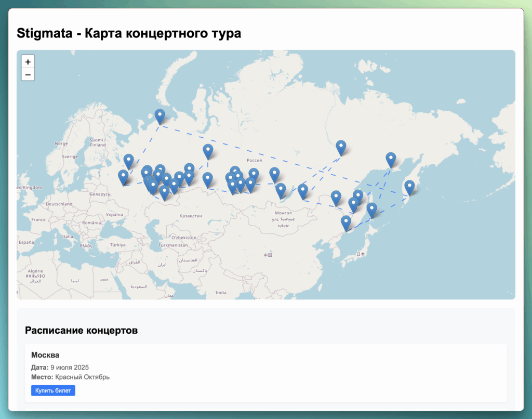Select the date text '9 июля 2025'
Viewport: 532px width, 419px height.
[x=70, y=368]
